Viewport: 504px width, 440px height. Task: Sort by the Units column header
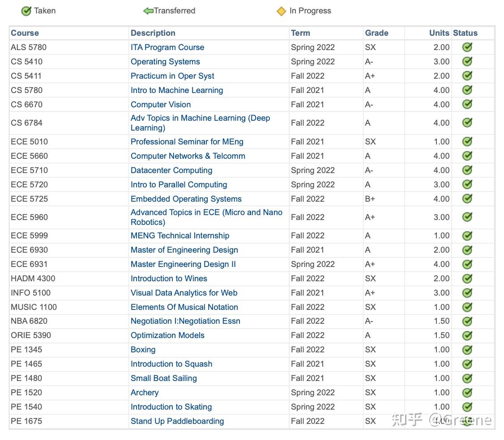click(x=439, y=33)
